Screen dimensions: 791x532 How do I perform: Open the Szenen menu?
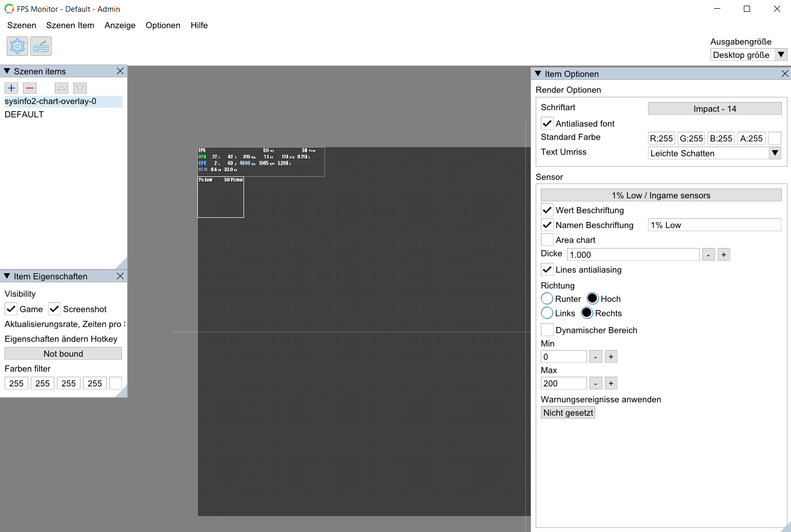[x=22, y=25]
